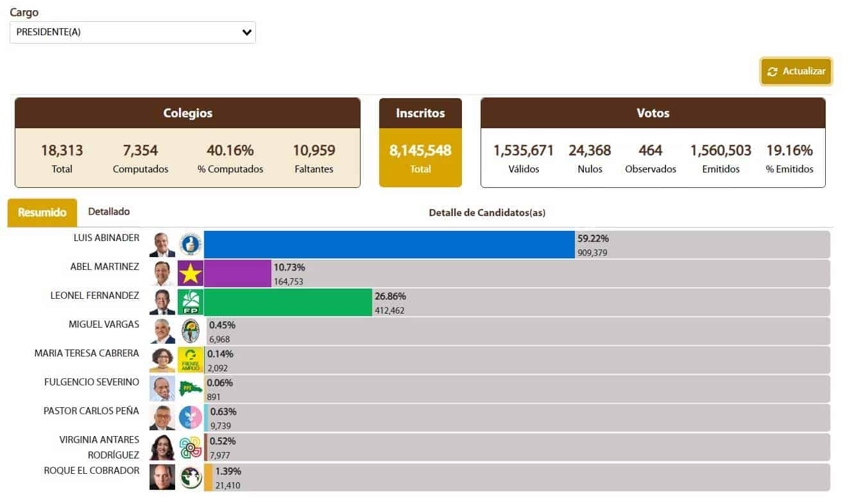Click the globe party logo beside Roque El Cobrador
Viewport: 854px width, 504px height.
tap(191, 477)
